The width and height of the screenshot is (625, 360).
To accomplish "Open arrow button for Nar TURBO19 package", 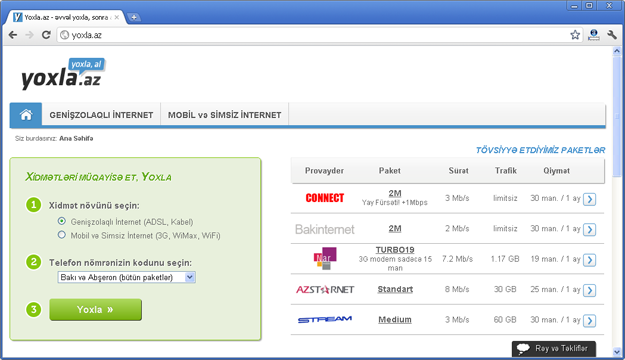I will pos(589,260).
